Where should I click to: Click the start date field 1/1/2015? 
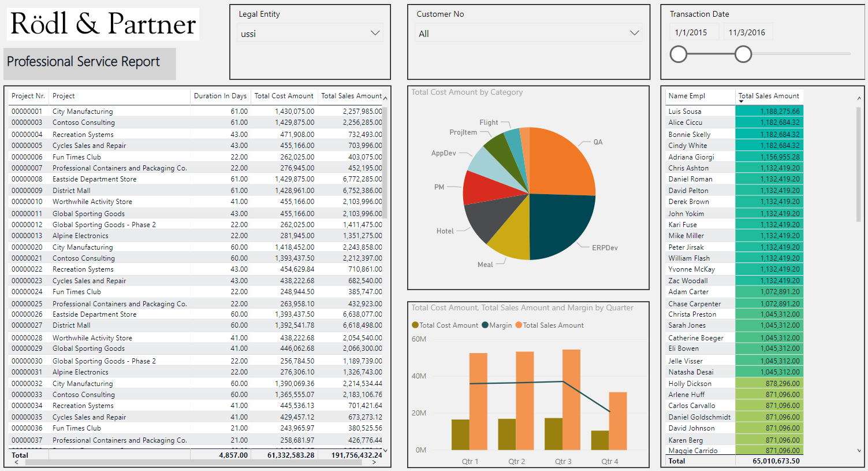(x=695, y=32)
